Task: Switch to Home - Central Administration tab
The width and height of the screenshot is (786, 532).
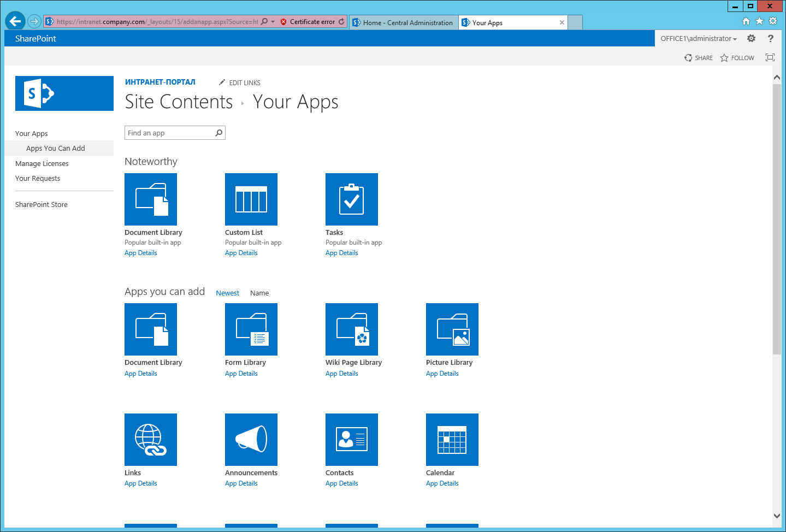Action: tap(403, 22)
